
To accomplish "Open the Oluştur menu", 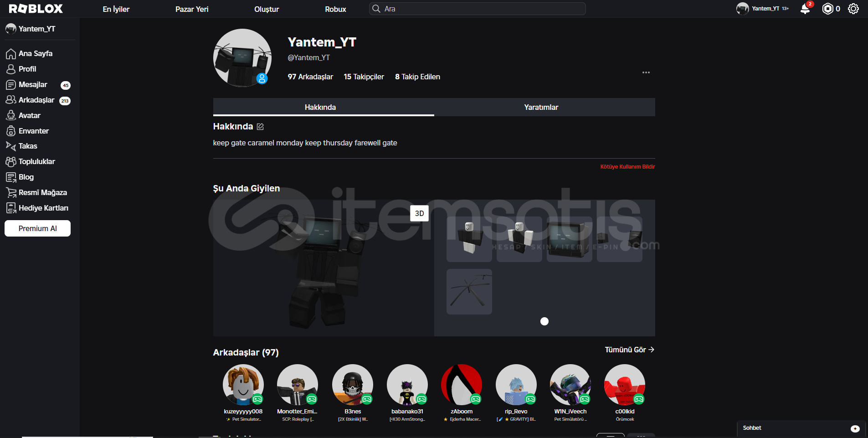I will point(267,9).
